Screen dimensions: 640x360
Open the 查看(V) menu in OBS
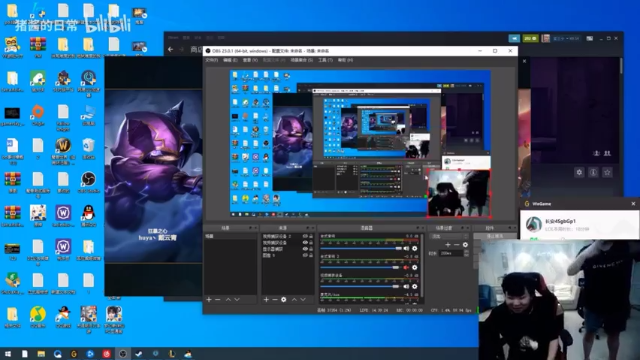(x=250, y=60)
